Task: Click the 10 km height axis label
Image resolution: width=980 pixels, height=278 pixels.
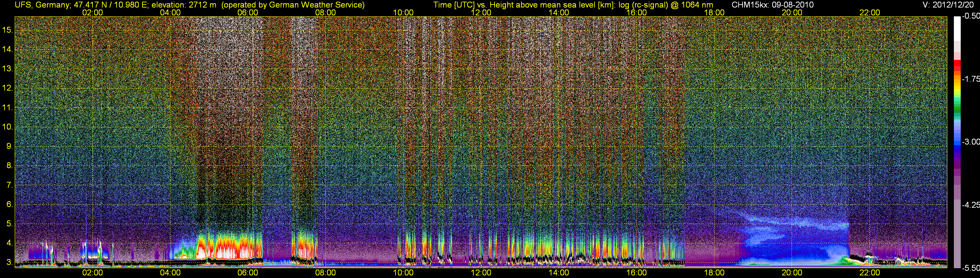Action: coord(7,127)
